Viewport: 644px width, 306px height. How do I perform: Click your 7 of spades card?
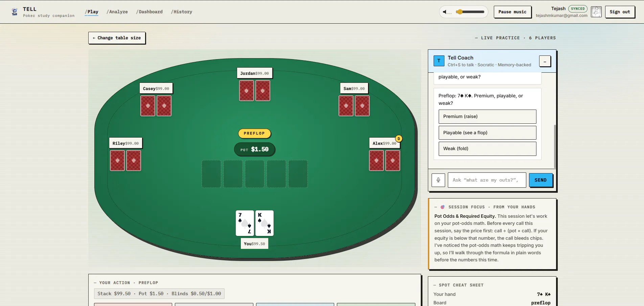(x=245, y=223)
